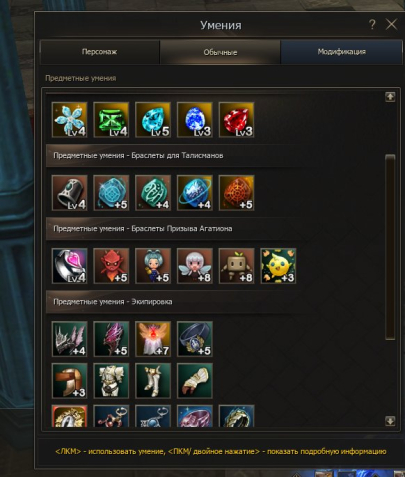
Task: Select the red imp agathion +5 icon
Action: pyautogui.click(x=111, y=266)
